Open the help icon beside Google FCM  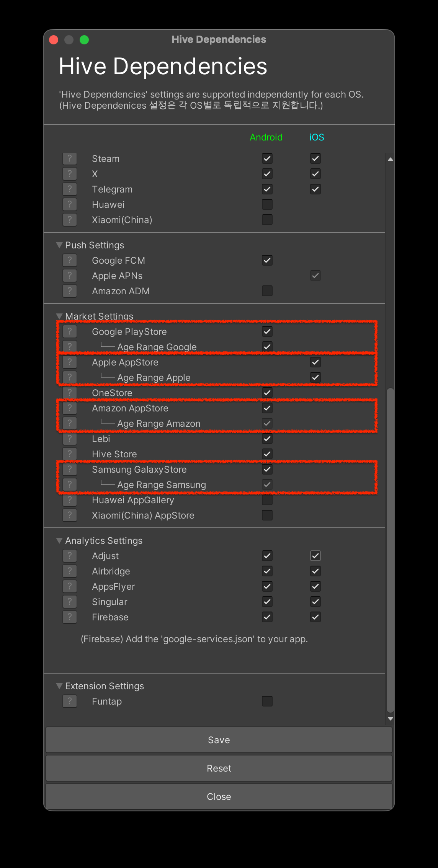(70, 260)
